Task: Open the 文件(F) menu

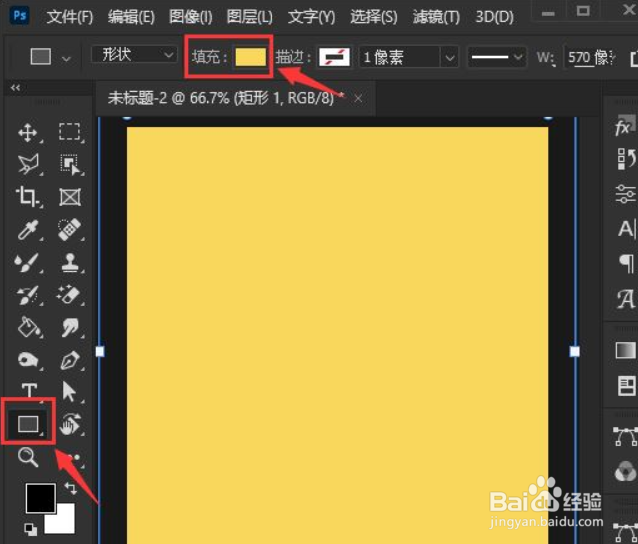Action: [70, 17]
